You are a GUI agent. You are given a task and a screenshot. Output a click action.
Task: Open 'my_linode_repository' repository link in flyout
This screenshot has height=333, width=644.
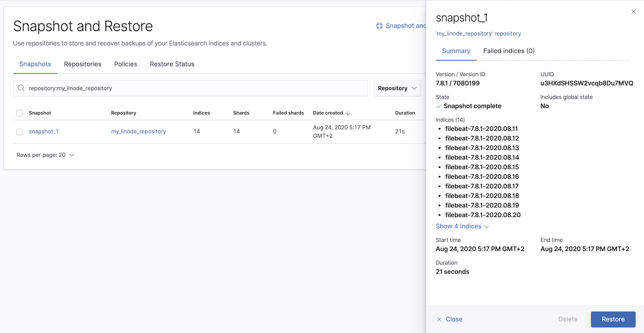(x=478, y=34)
